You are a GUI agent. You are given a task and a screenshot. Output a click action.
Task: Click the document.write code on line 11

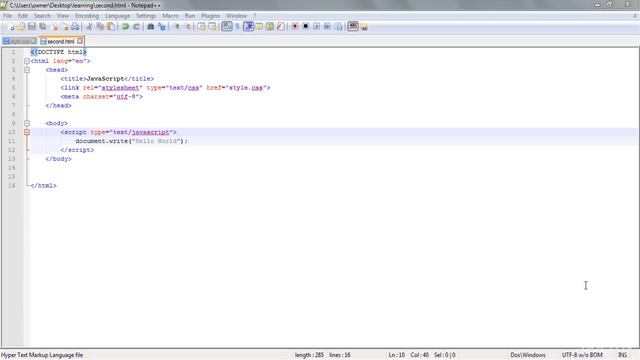pos(131,141)
